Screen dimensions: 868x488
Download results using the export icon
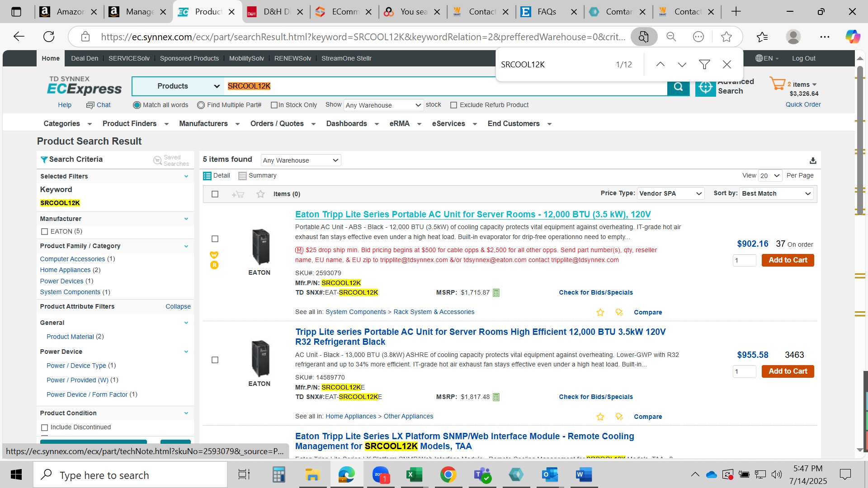point(813,160)
